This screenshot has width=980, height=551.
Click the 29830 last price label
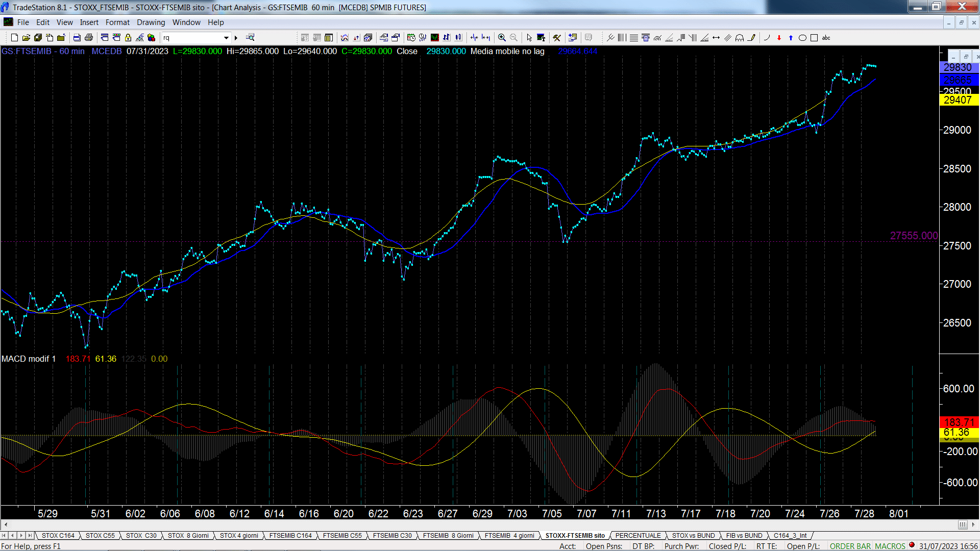click(959, 67)
